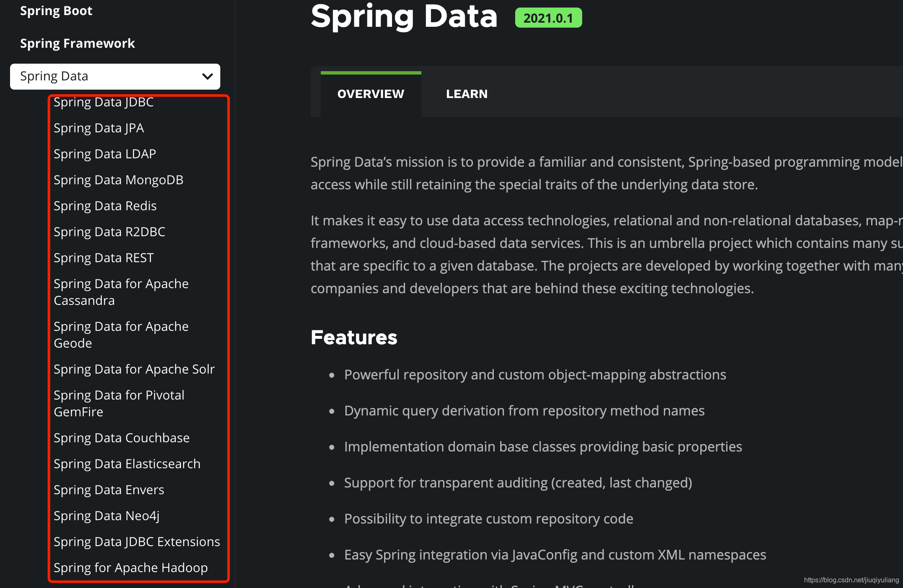Select Spring Data Couchbase icon item

tap(121, 436)
